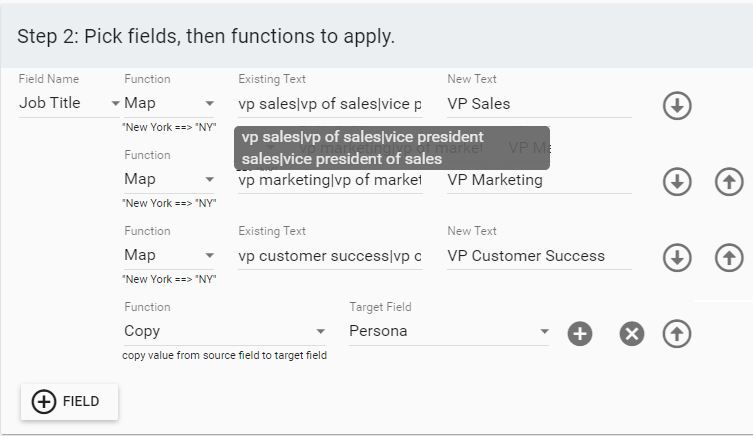
Task: Move the VP Marketing row down
Action: pyautogui.click(x=677, y=182)
